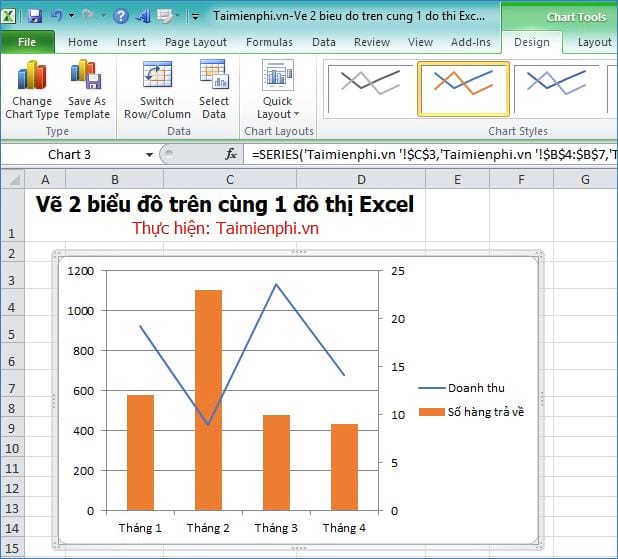Select column B header
The image size is (618, 559).
tap(115, 179)
